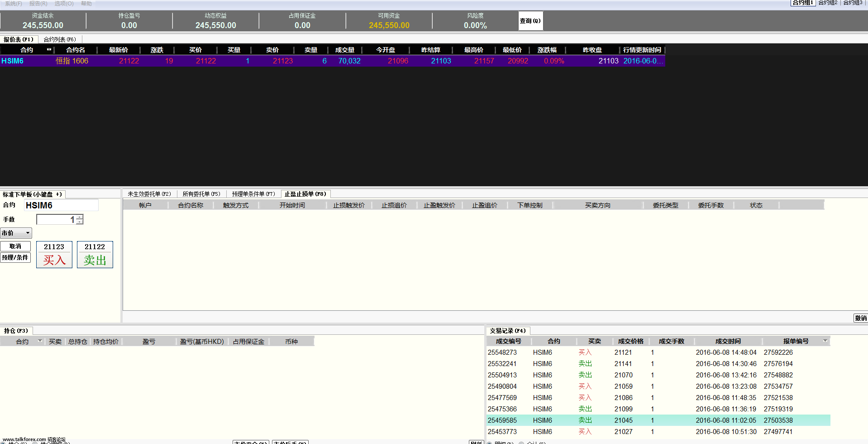Click the 查询(Q) query button
Image resolution: width=868 pixels, height=444 pixels.
[x=530, y=21]
